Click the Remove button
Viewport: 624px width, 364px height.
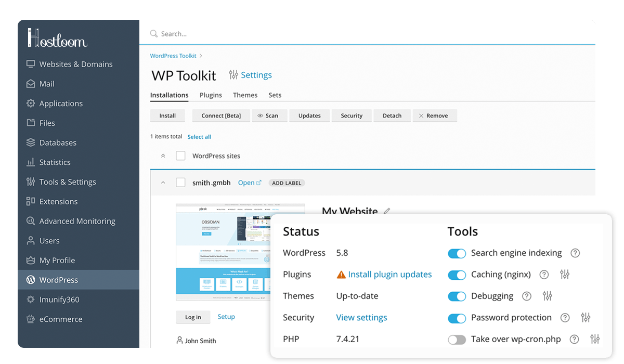(435, 115)
